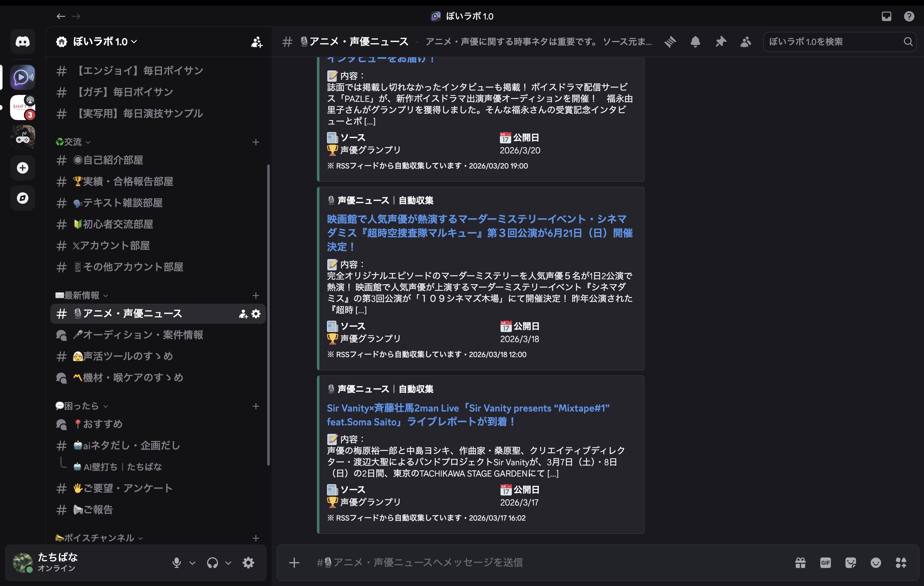Viewport: 924px width, 586px height.
Task: Mute your microphone
Action: (177, 563)
